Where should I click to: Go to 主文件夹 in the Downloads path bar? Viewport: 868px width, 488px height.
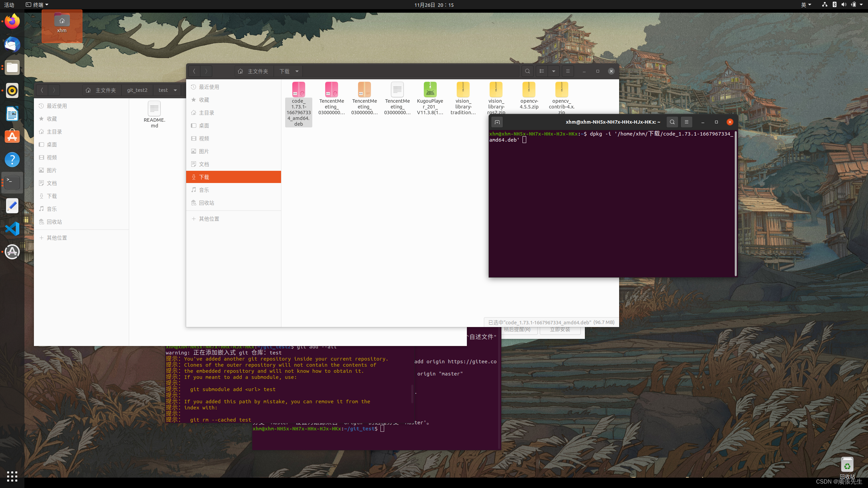(254, 71)
